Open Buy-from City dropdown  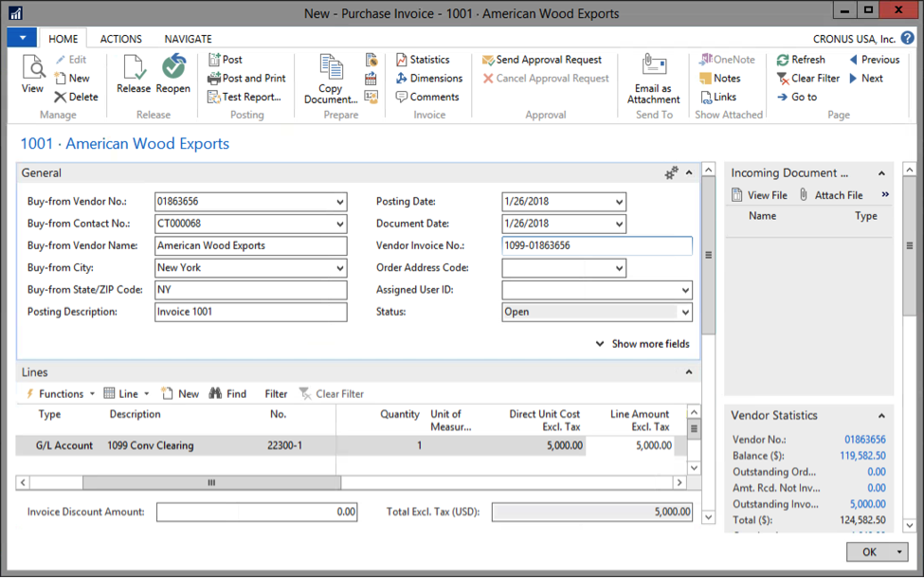340,268
